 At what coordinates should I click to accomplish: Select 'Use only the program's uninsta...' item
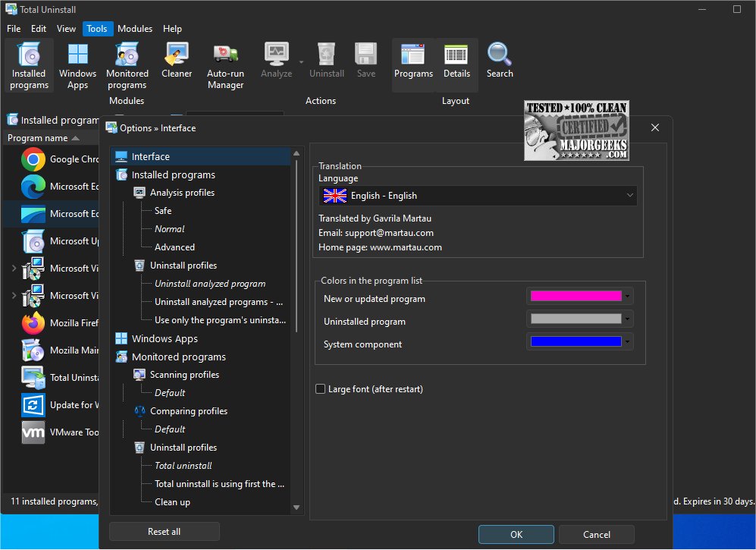(220, 320)
